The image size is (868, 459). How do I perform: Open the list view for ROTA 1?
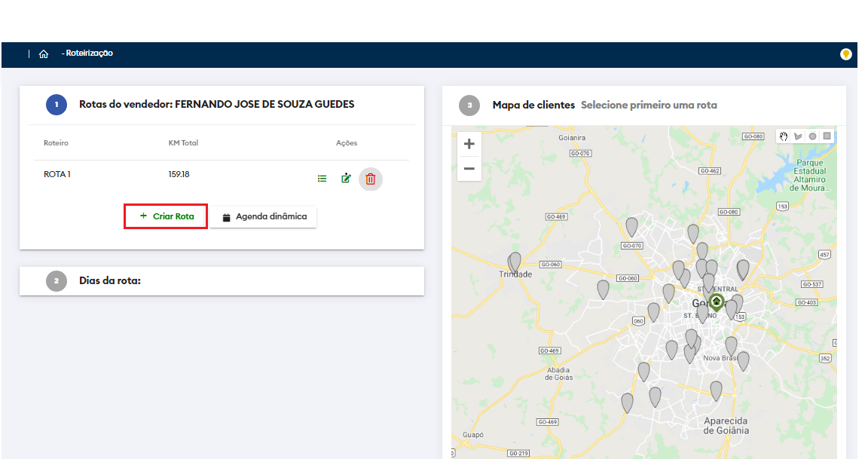[x=322, y=179]
